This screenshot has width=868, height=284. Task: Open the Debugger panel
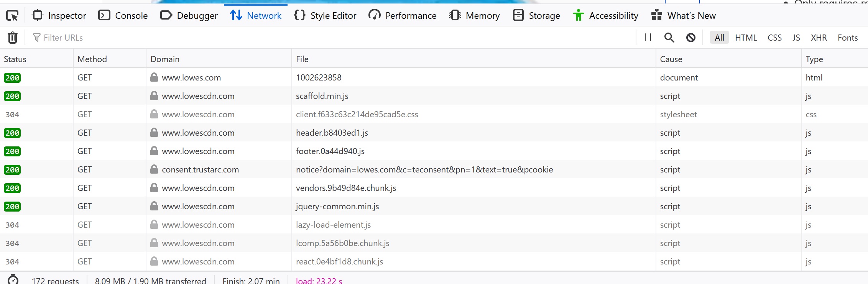pos(189,15)
